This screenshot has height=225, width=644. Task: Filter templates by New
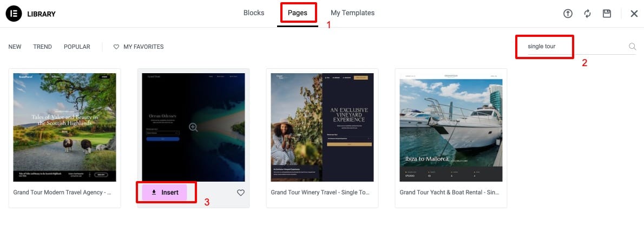(15, 47)
